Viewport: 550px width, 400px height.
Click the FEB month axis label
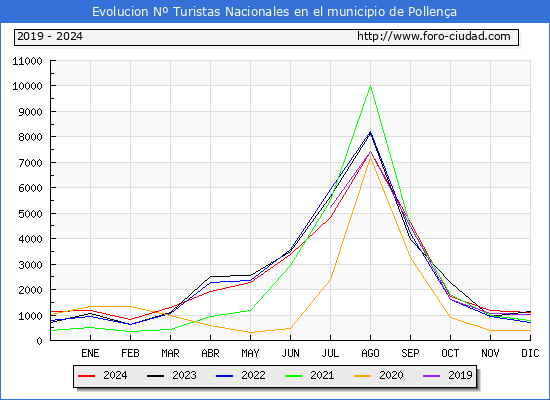(x=130, y=353)
